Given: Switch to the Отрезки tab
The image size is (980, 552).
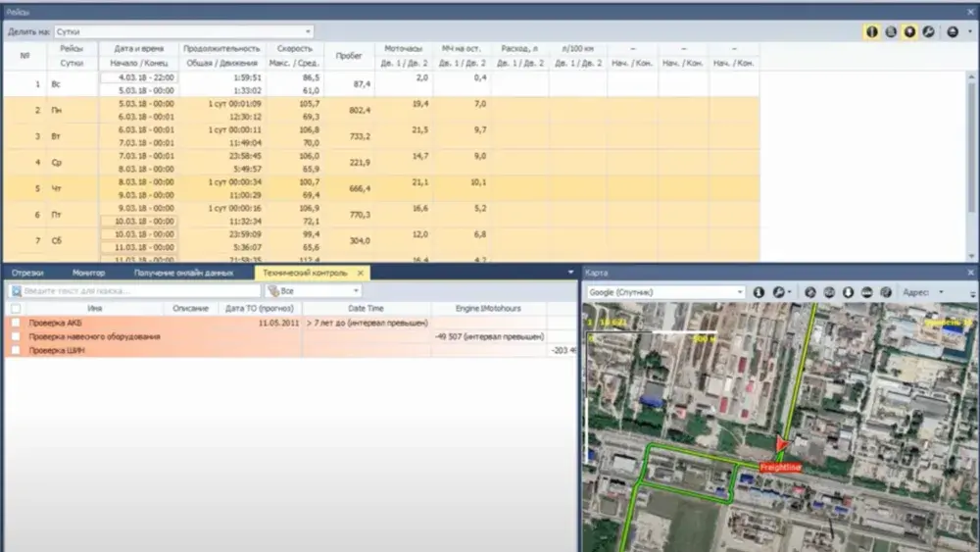Looking at the screenshot, I should pos(27,273).
